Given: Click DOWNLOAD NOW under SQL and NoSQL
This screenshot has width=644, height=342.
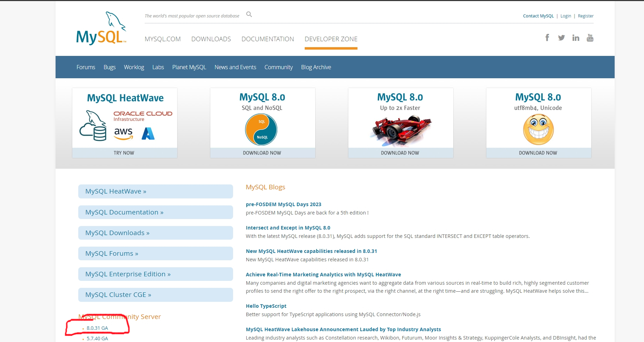Looking at the screenshot, I should (x=262, y=153).
